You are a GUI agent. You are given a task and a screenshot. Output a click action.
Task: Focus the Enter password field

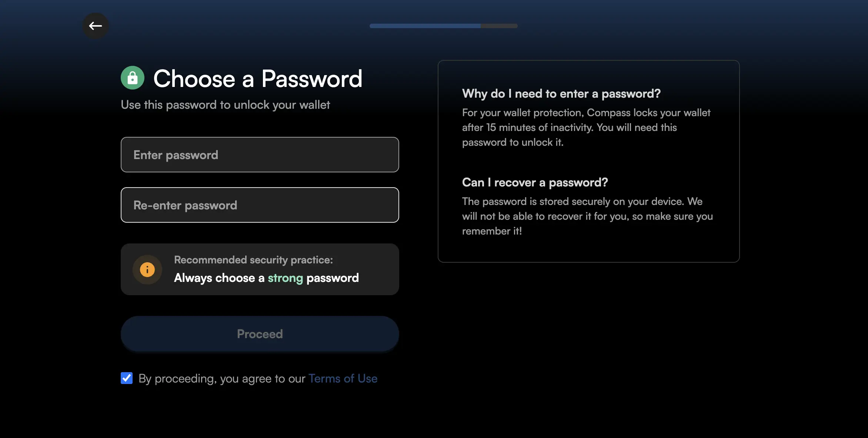[x=260, y=155]
